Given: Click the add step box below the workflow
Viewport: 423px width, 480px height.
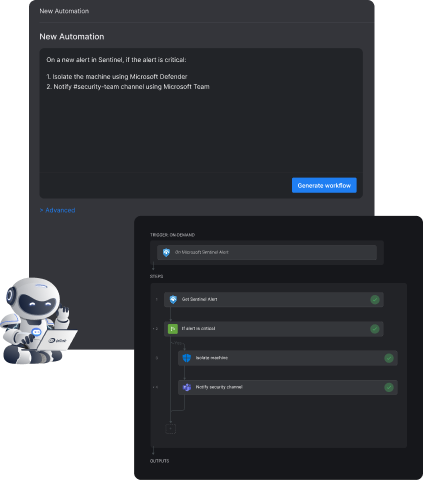Looking at the screenshot, I should pos(171,428).
